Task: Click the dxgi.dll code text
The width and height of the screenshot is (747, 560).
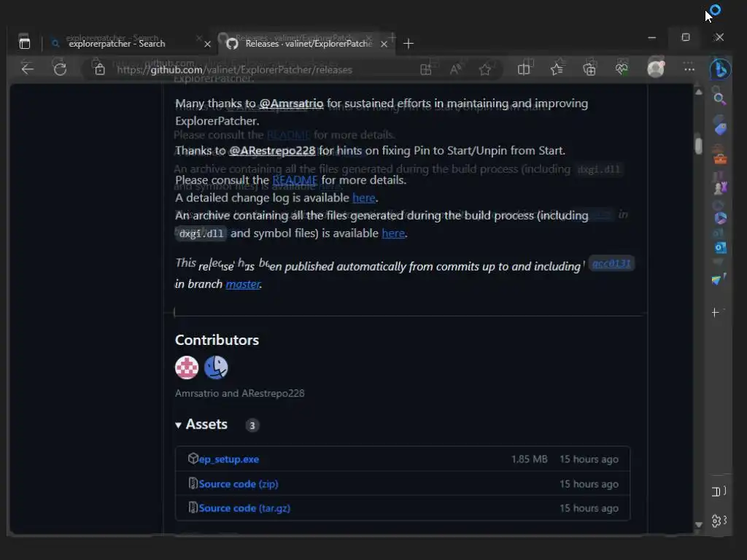Action: point(201,233)
